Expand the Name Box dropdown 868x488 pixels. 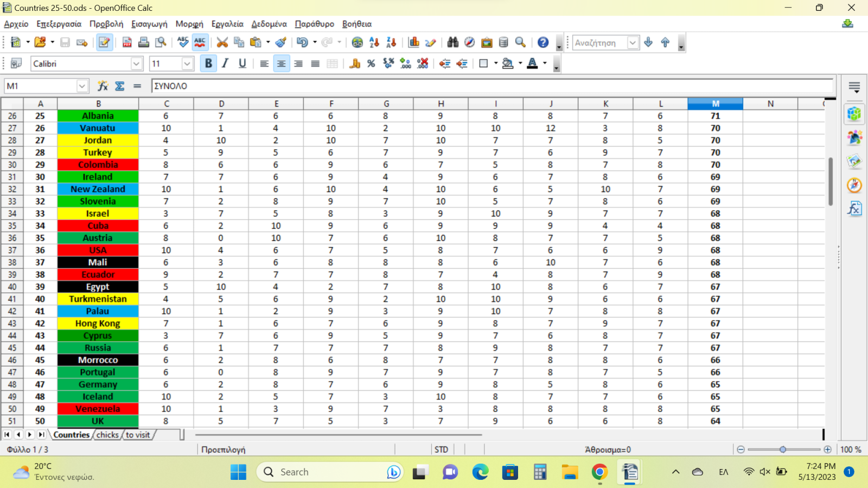[x=82, y=86]
